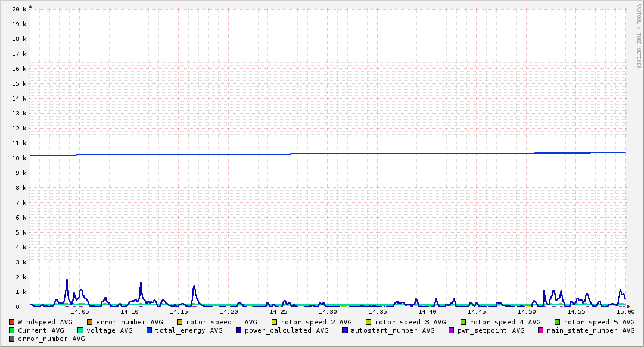Select the rotor speed 4 AVG legend label
The width and height of the screenshot is (644, 347).
(x=505, y=322)
